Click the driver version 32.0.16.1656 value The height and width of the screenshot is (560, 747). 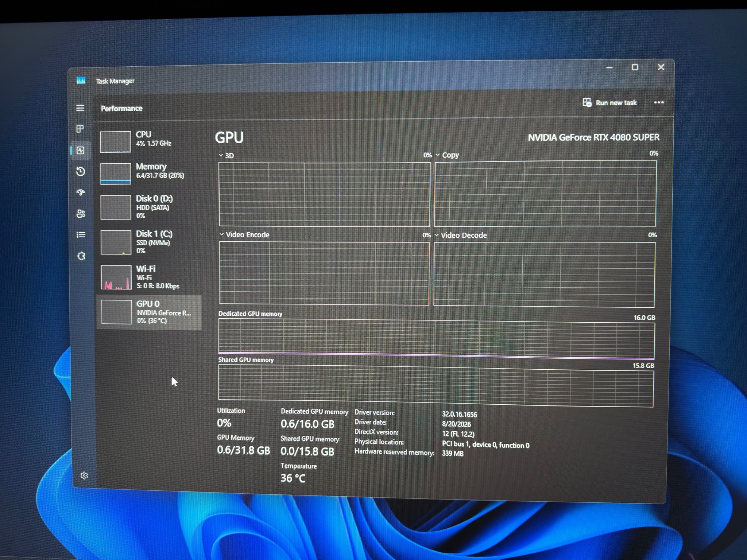click(459, 415)
